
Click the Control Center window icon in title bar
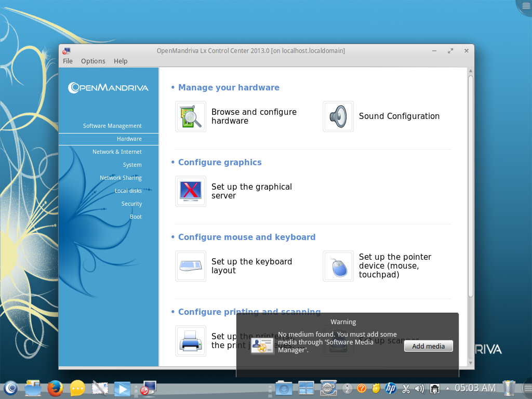click(66, 51)
